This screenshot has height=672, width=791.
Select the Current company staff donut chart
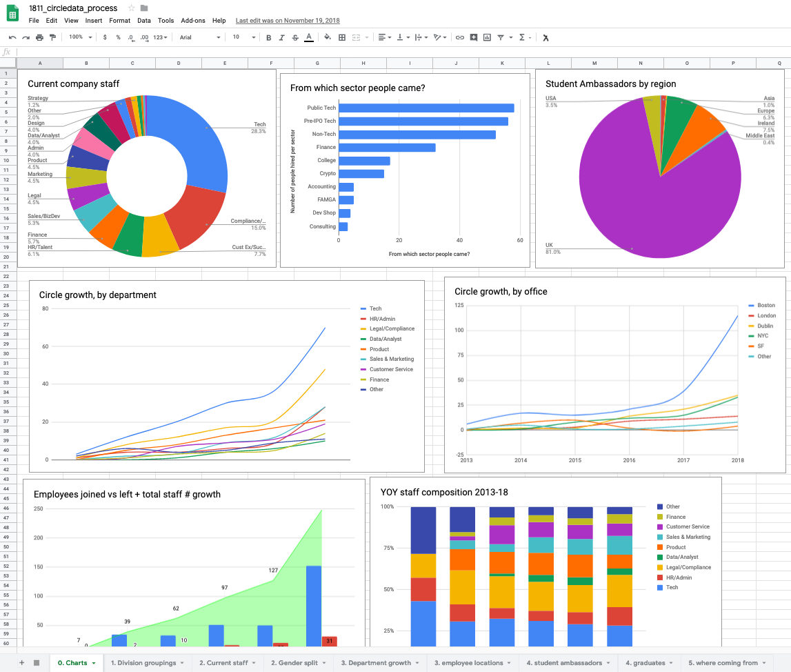[147, 168]
